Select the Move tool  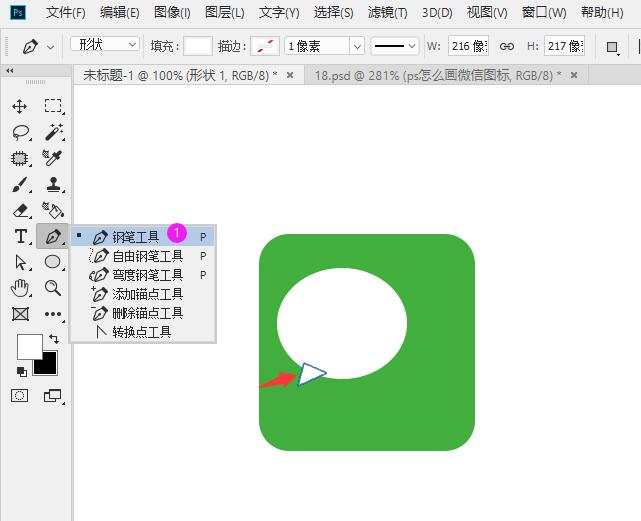click(x=19, y=106)
